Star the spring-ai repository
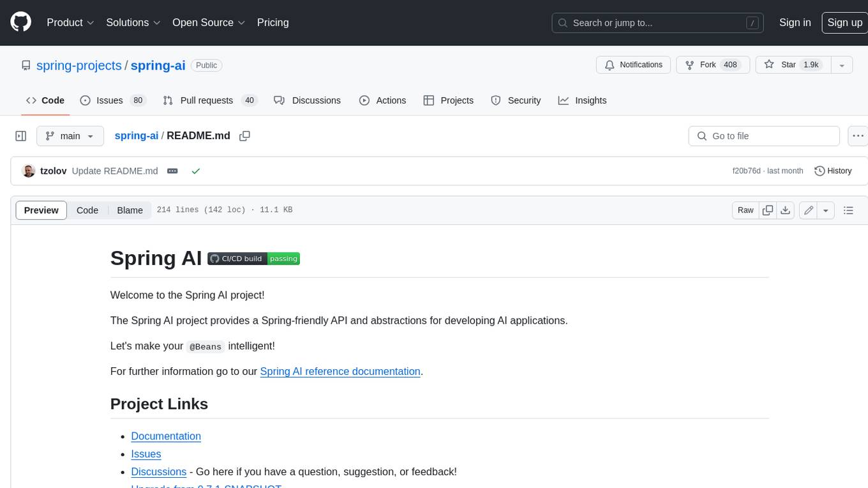 793,65
